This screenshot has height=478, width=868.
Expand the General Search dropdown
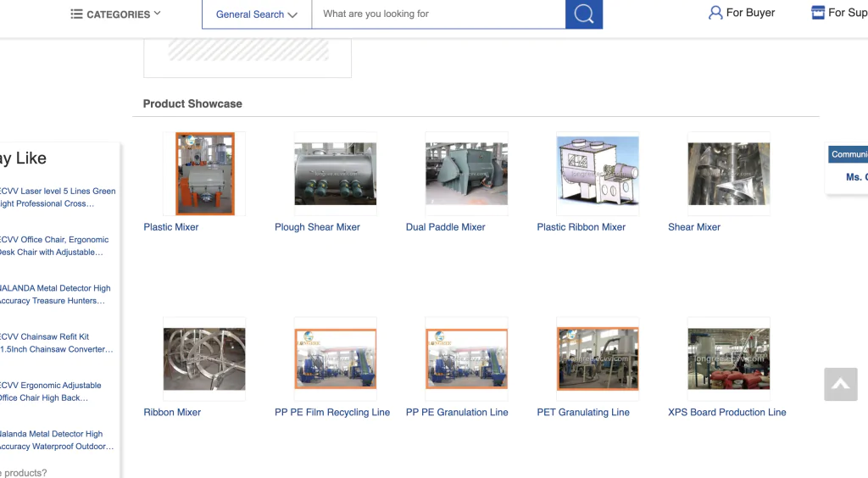[x=257, y=14]
